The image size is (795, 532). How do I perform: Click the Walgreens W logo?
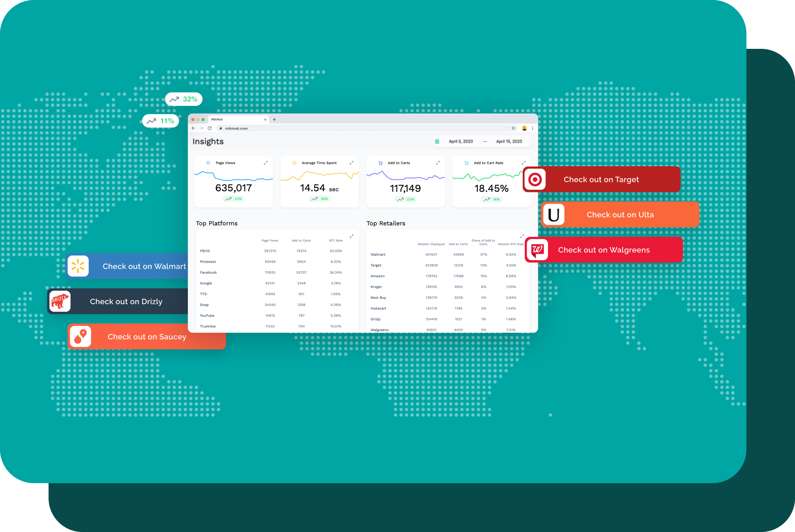pos(537,250)
